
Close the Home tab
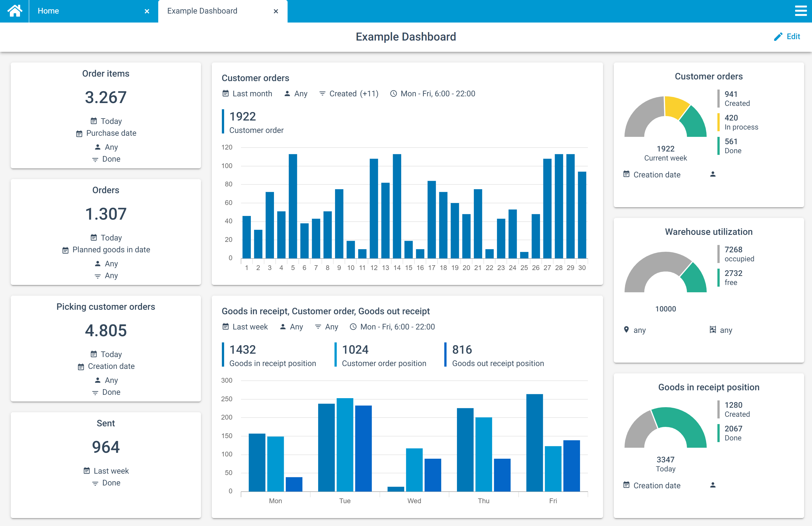coord(147,11)
